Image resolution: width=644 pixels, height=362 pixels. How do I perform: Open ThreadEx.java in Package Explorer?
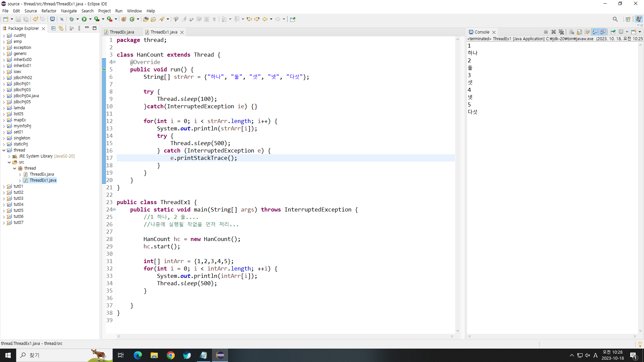pyautogui.click(x=42, y=174)
